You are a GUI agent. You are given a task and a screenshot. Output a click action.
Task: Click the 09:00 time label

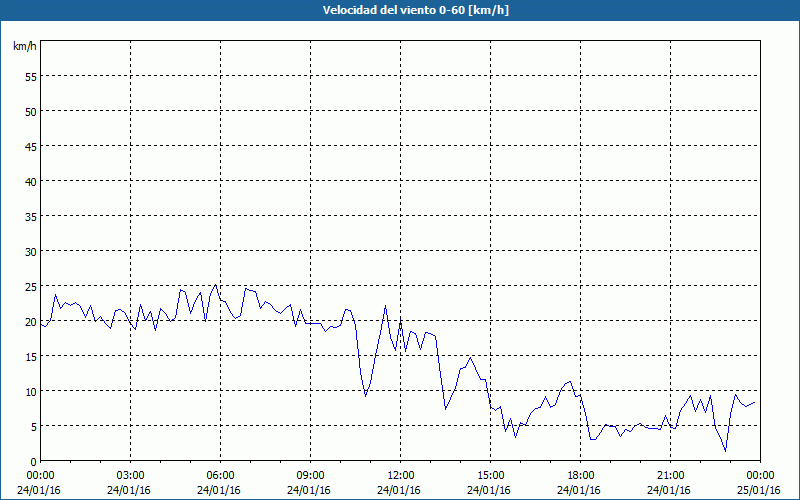pos(310,476)
